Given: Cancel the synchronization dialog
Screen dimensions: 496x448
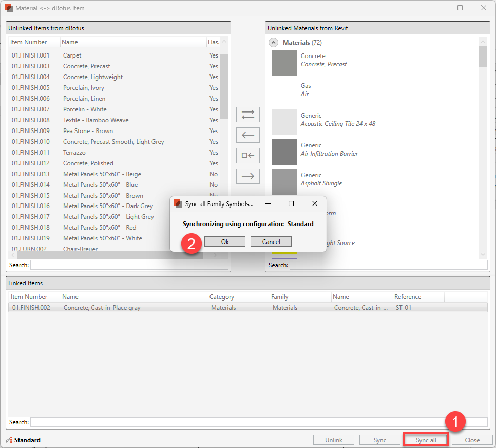Looking at the screenshot, I should tap(271, 241).
